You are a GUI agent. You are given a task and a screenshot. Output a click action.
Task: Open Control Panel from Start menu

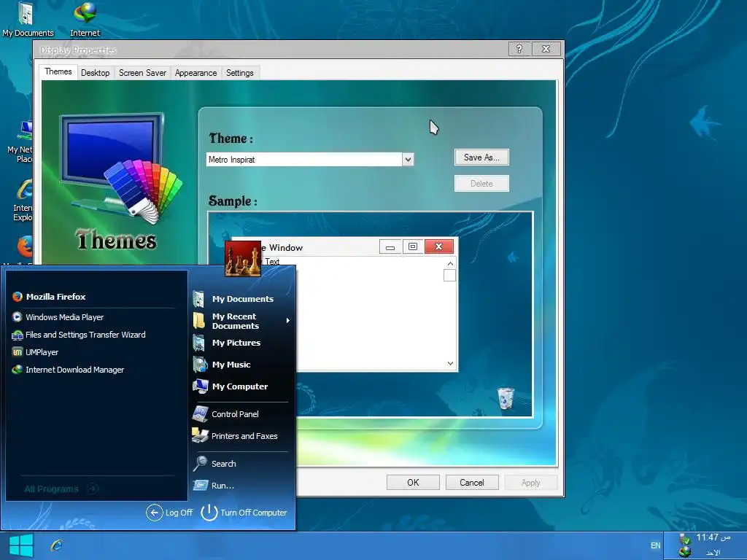[x=226, y=414]
